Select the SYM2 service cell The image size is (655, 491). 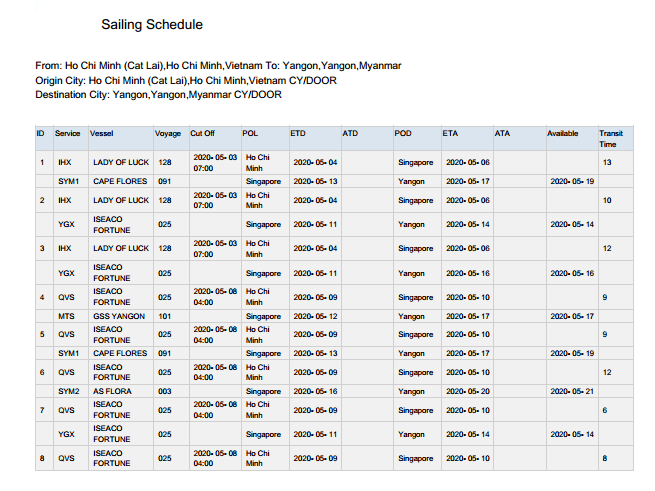pyautogui.click(x=68, y=391)
